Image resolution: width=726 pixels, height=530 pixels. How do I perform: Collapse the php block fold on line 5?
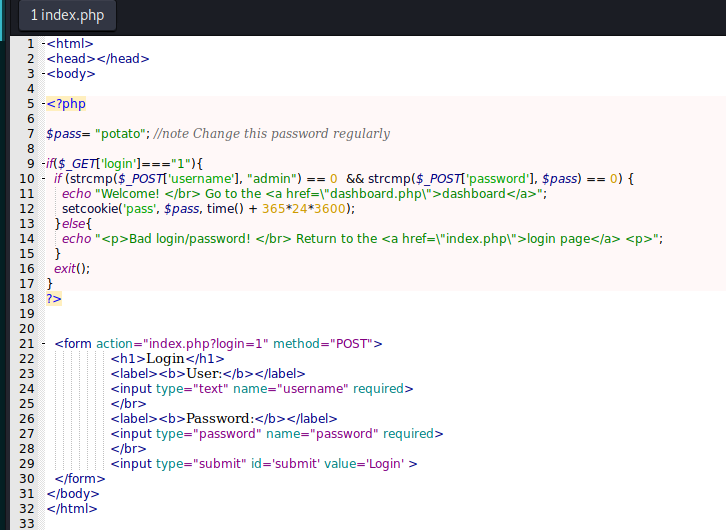(x=43, y=104)
